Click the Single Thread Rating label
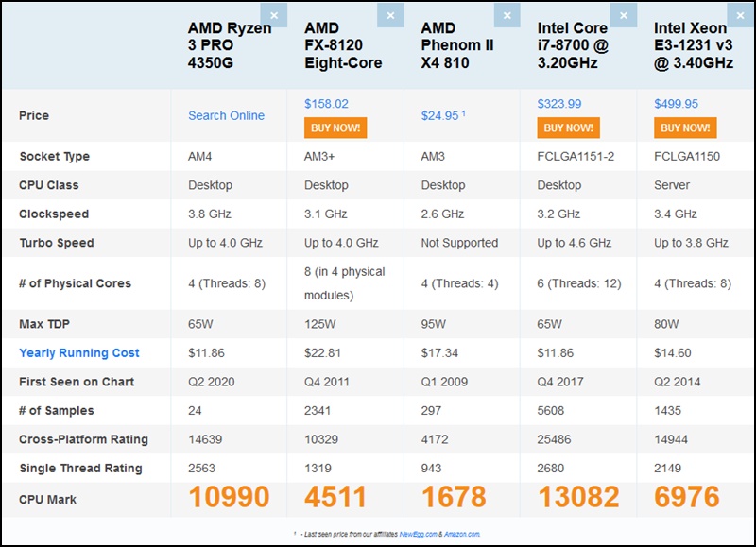This screenshot has width=756, height=547. 81,469
